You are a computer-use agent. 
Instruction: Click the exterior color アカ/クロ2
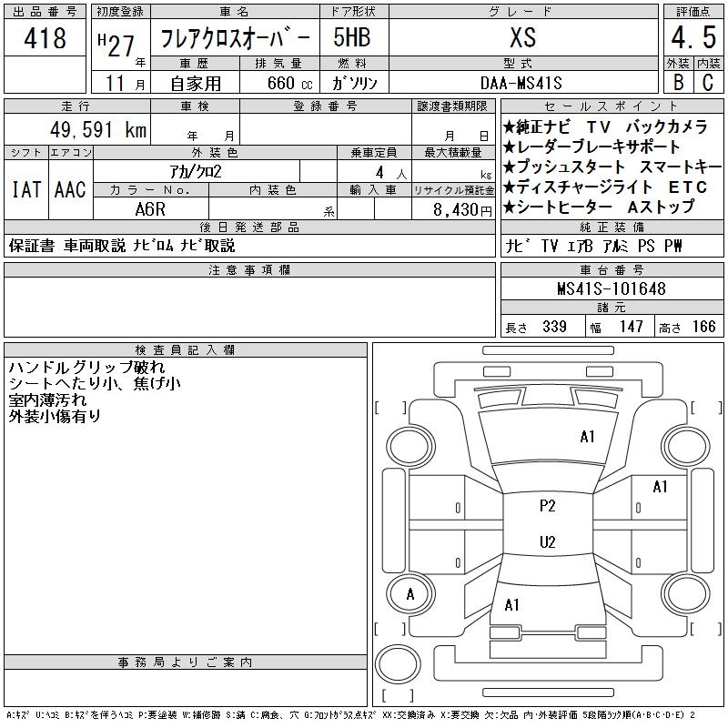click(196, 172)
